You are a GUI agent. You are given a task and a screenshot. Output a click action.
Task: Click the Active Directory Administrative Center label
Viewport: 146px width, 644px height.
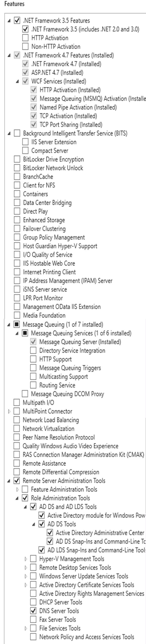100,533
